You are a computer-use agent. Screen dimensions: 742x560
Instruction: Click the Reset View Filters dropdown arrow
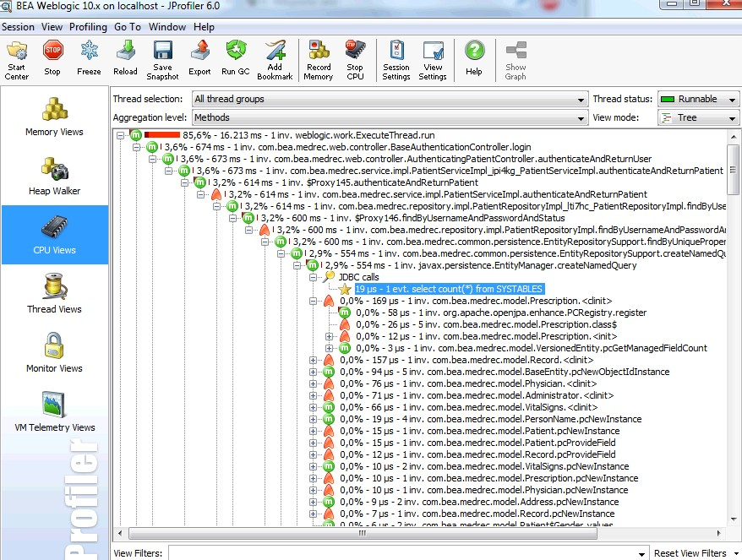[x=736, y=553]
